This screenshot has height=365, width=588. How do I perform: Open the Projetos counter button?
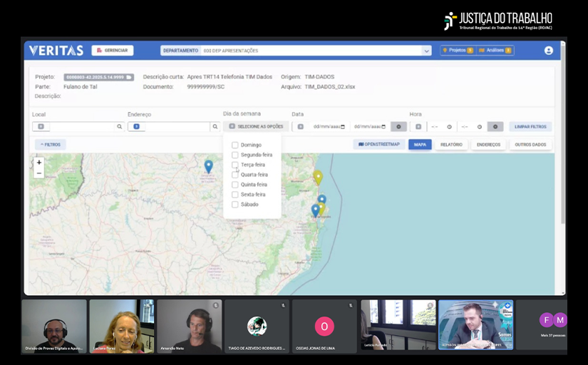458,51
